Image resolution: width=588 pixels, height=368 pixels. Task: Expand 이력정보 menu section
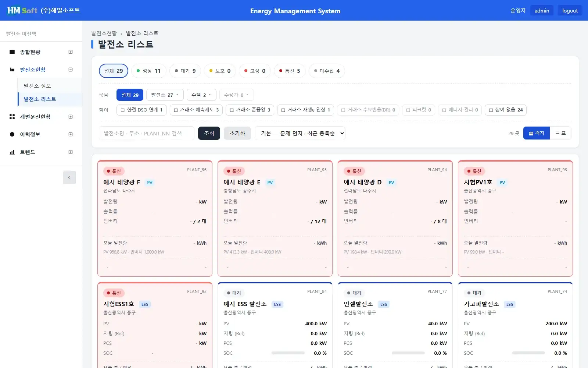[x=71, y=134]
